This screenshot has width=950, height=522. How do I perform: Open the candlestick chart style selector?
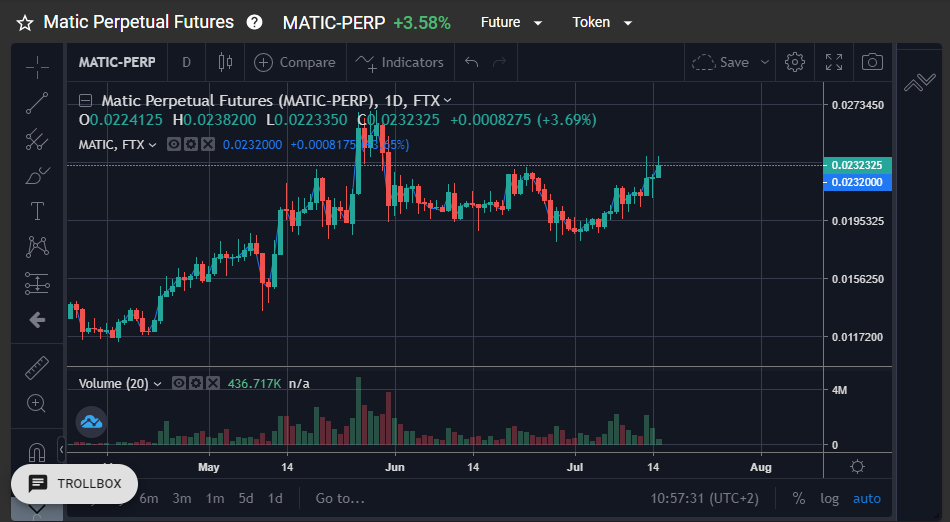tap(225, 62)
